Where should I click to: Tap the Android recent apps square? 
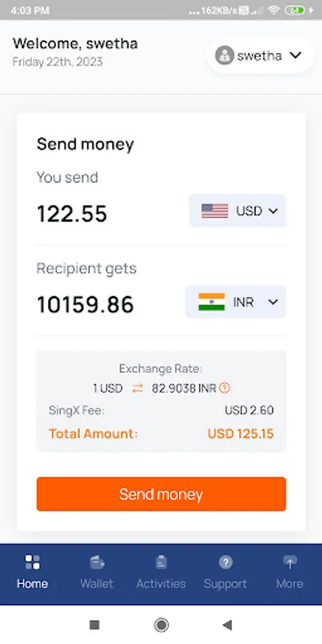(x=94, y=625)
